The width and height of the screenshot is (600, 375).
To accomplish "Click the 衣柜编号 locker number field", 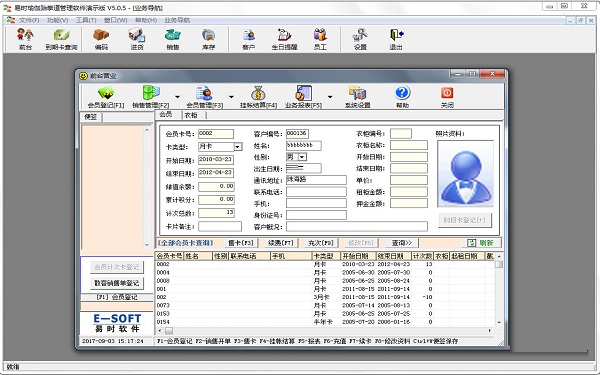I will tap(401, 134).
